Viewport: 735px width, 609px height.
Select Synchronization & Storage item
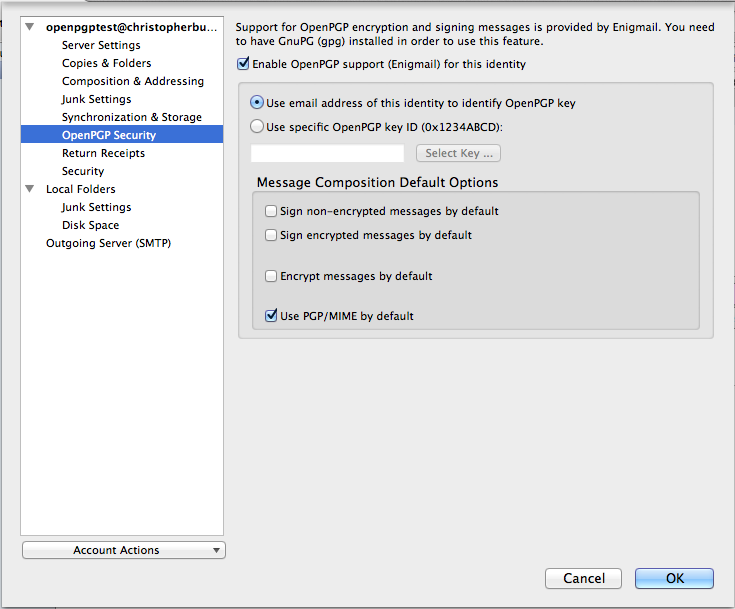click(132, 117)
